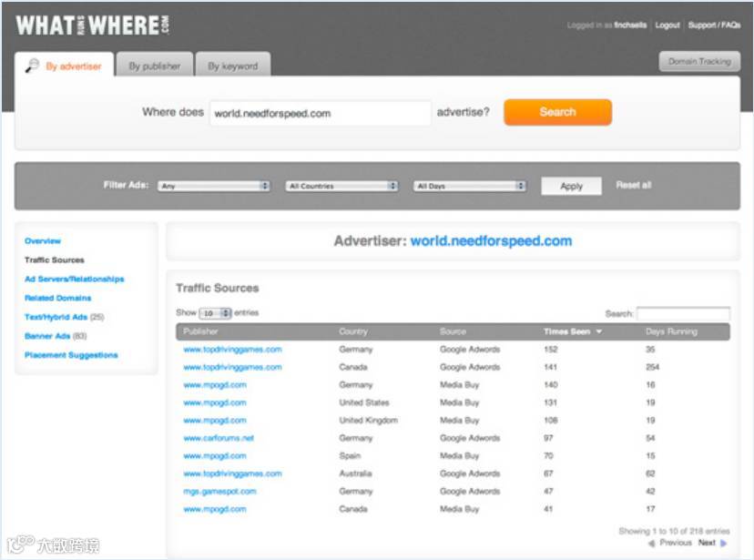Switch to By publisher tab
This screenshot has width=754, height=560.
[x=155, y=65]
